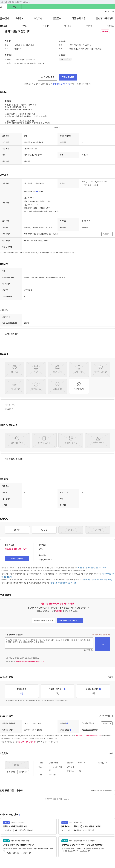The width and height of the screenshot is (115, 868).
Task: Click 개인정보보호법 상세 보기 button
Action: pyautogui.click(x=43, y=620)
